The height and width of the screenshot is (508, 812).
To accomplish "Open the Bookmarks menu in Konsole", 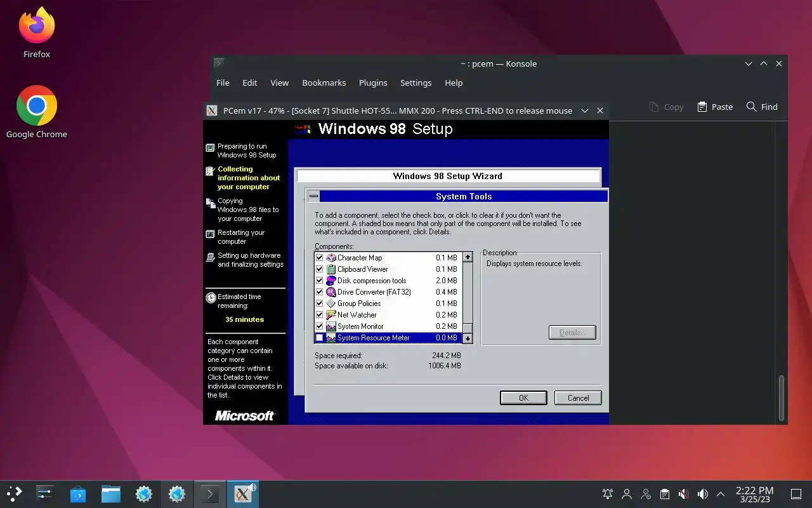I will click(324, 83).
